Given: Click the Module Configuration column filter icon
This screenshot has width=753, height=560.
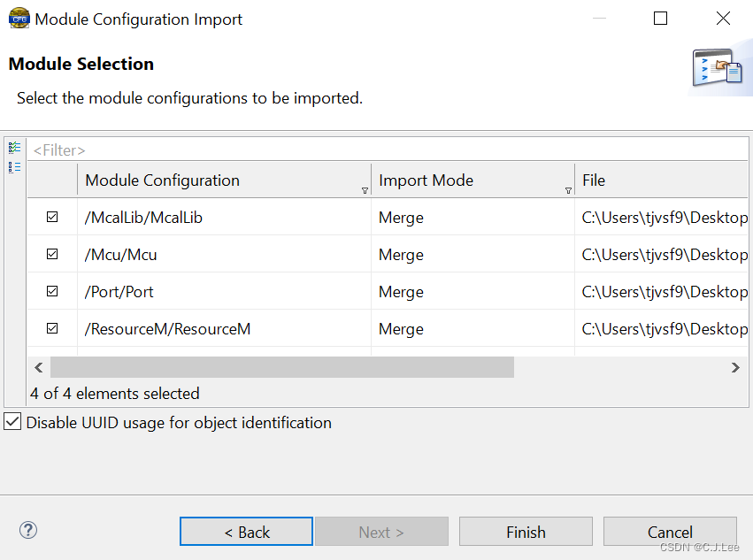Looking at the screenshot, I should point(365,190).
